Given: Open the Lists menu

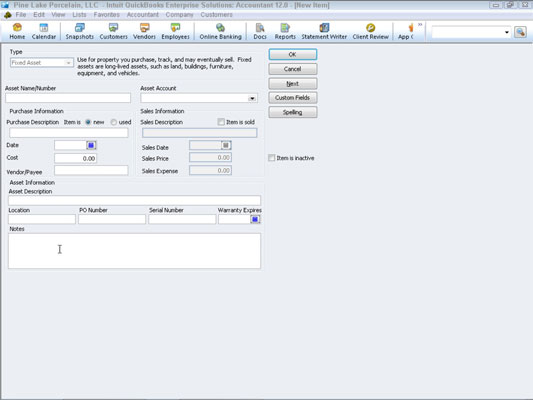Looking at the screenshot, I should point(79,15).
